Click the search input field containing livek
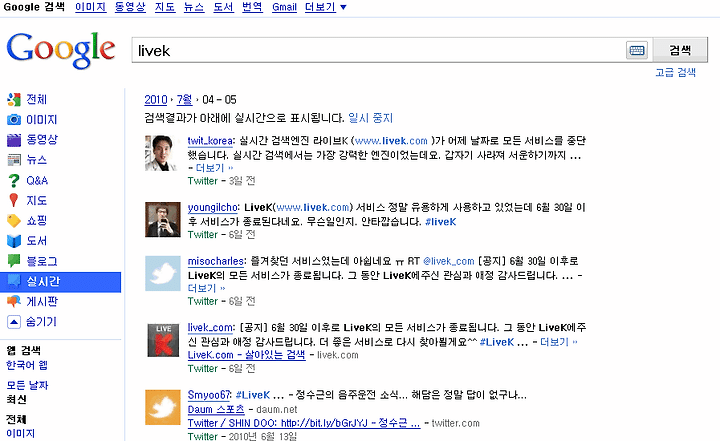This screenshot has width=720, height=441. pos(378,50)
